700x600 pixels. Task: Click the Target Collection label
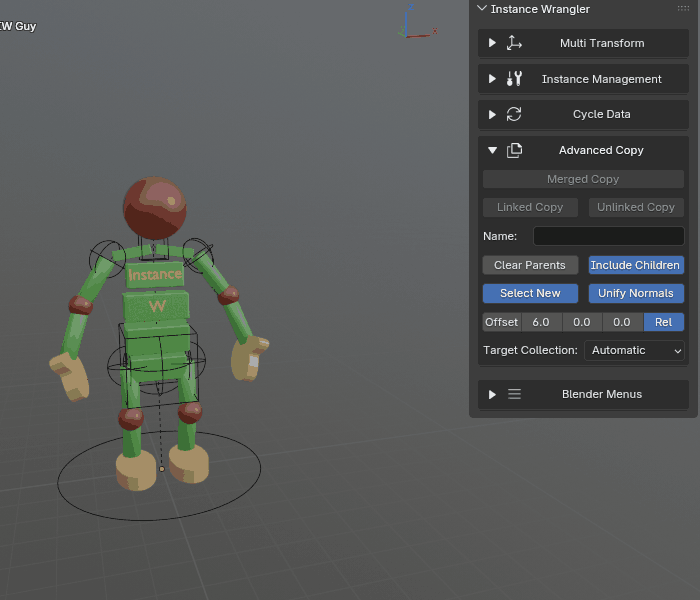click(530, 350)
